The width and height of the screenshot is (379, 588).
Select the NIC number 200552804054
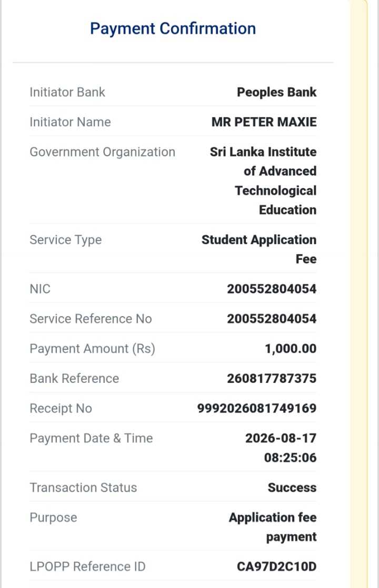(x=272, y=289)
